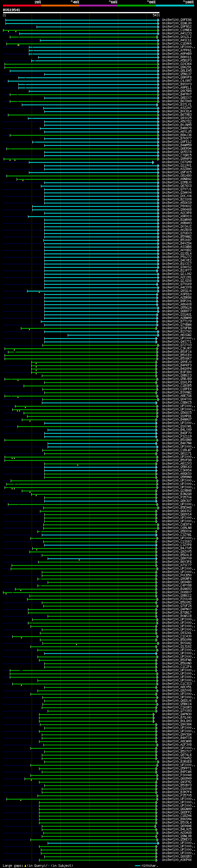Select the UniRef100_C6TGM9 label
The height and width of the screenshot is (868, 197).
tap(176, 162)
